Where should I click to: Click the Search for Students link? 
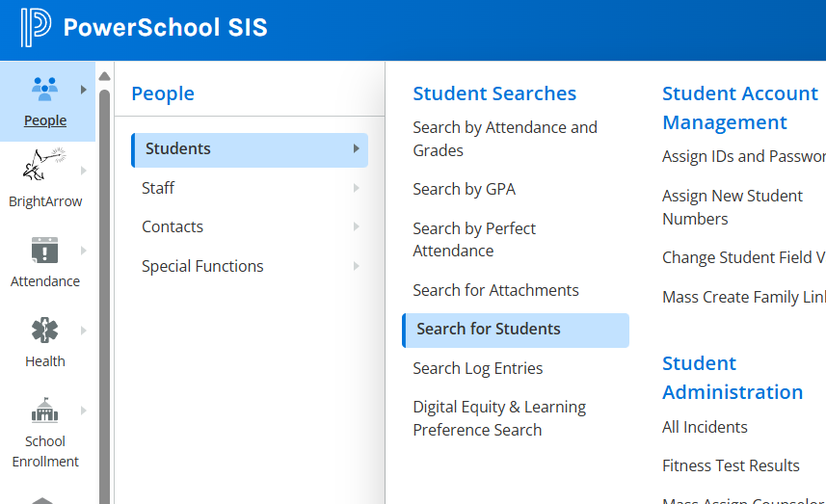pyautogui.click(x=489, y=330)
